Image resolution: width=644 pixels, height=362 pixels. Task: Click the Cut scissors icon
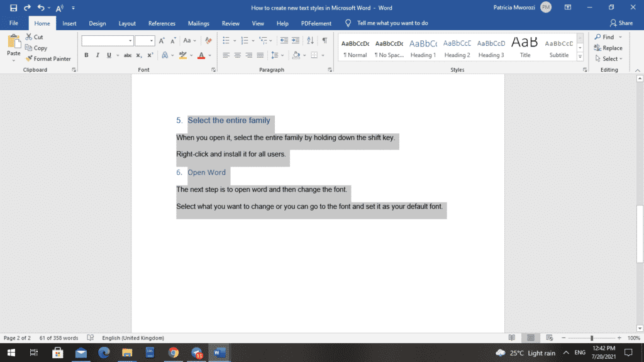tap(29, 37)
